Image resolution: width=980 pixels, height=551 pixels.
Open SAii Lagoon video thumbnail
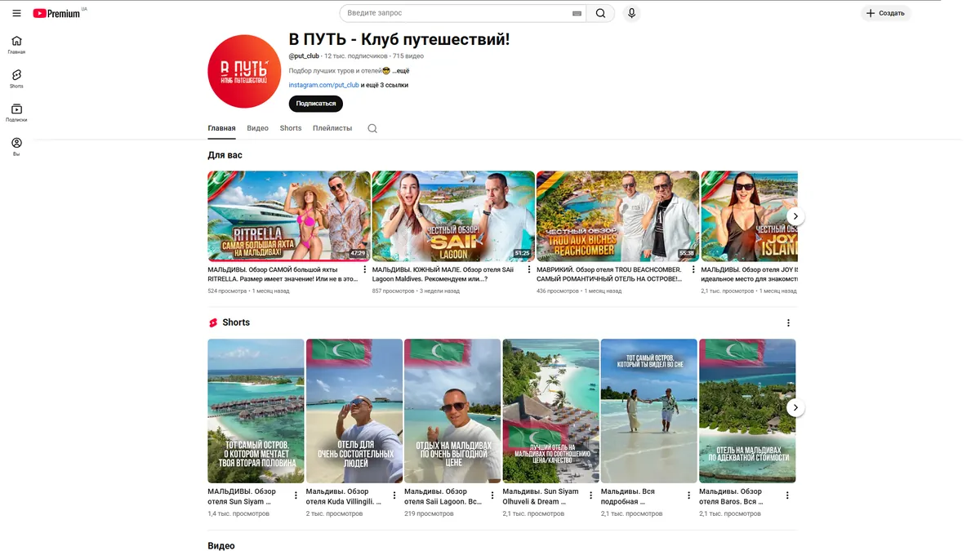pos(453,216)
